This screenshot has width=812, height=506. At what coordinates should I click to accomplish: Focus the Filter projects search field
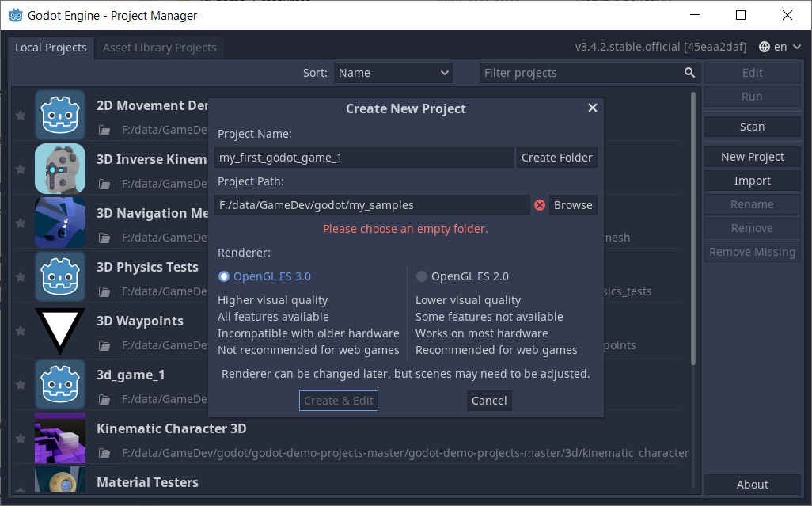(590, 73)
